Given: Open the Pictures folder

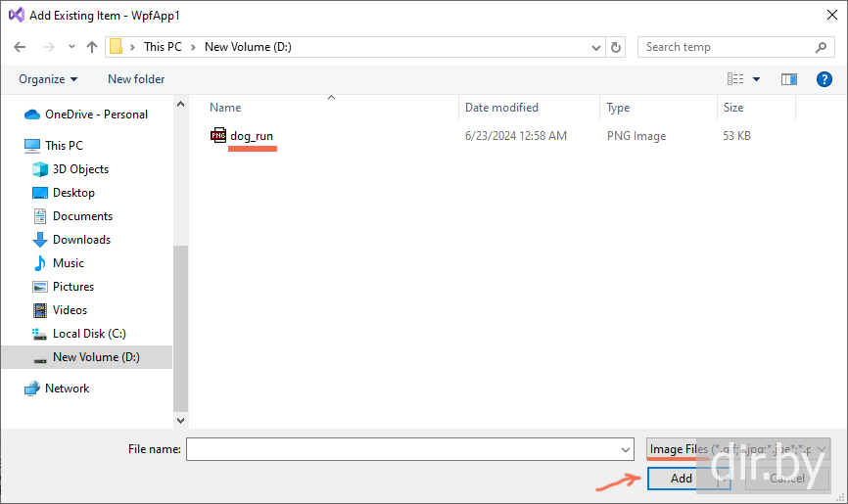Looking at the screenshot, I should (73, 287).
